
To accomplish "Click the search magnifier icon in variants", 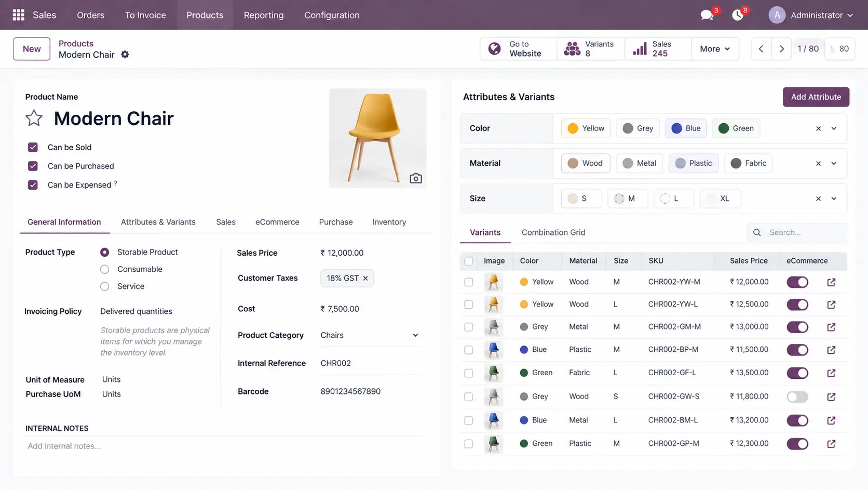I will click(757, 232).
